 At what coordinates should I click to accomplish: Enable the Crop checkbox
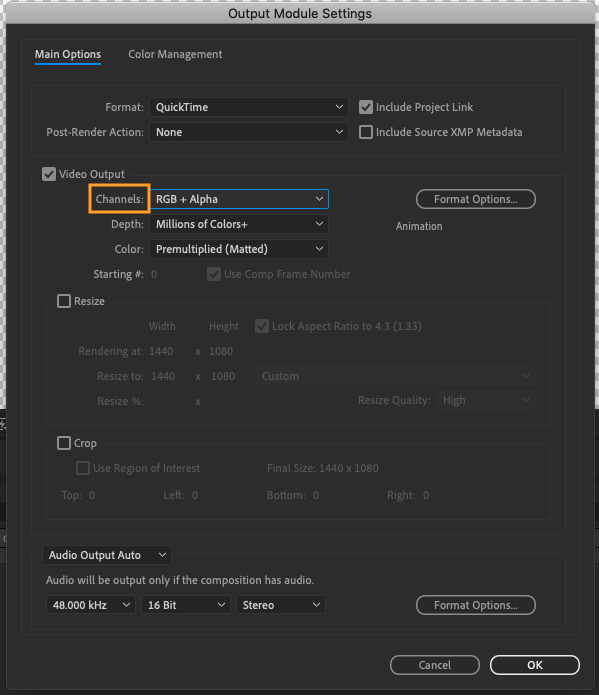click(x=64, y=443)
